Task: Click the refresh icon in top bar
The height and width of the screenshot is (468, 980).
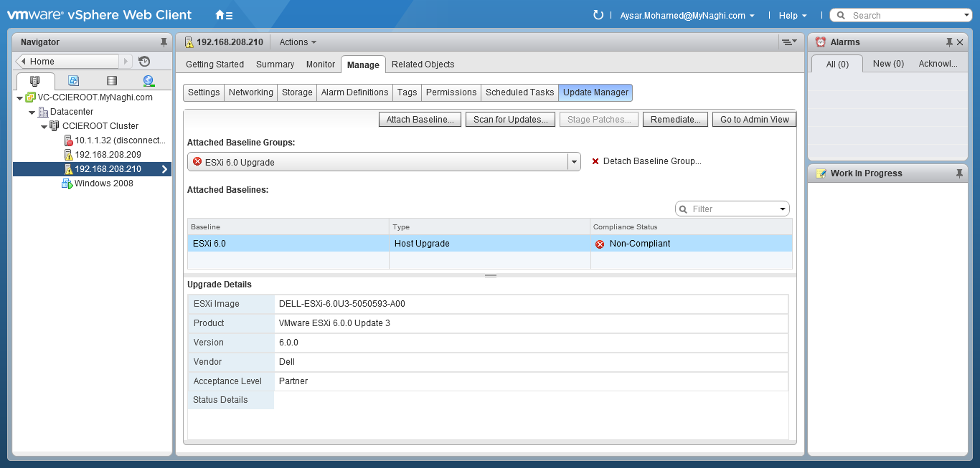Action: tap(598, 15)
